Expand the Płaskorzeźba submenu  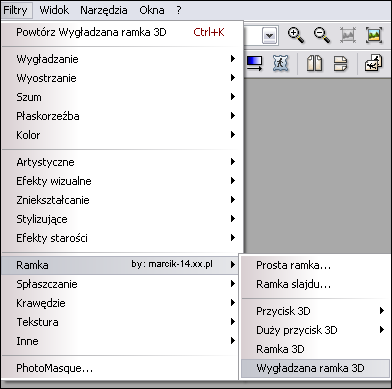122,116
